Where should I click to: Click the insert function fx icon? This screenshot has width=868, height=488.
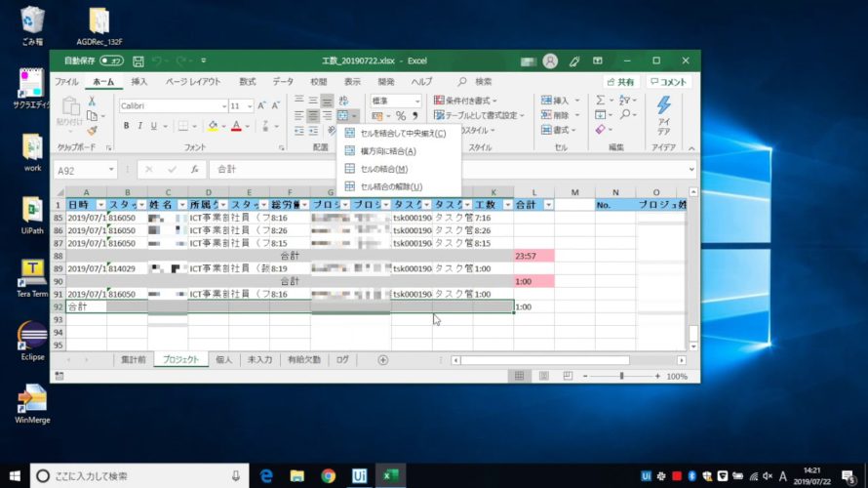[x=194, y=170]
